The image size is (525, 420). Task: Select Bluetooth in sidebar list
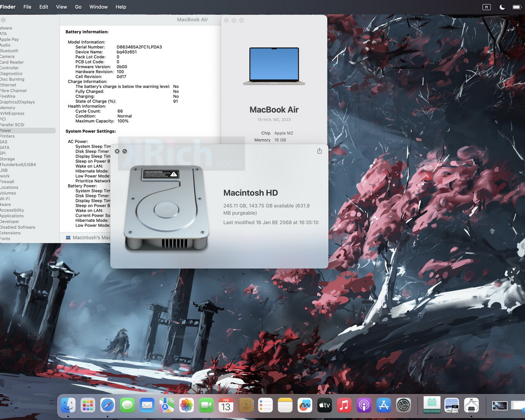[9, 51]
